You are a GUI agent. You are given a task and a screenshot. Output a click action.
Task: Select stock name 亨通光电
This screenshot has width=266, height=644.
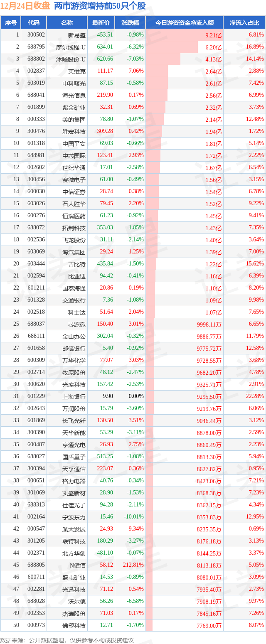(74, 445)
